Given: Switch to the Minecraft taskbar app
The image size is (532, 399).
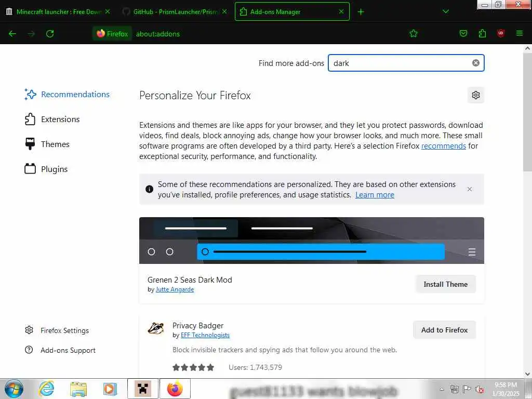Looking at the screenshot, I should click(142, 389).
